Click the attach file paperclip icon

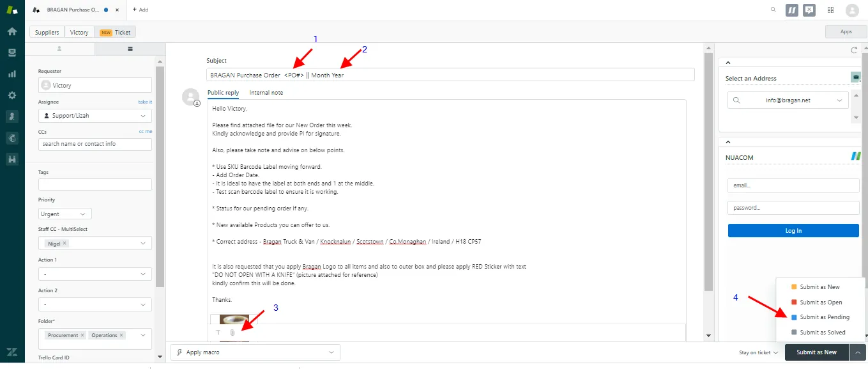(x=232, y=333)
